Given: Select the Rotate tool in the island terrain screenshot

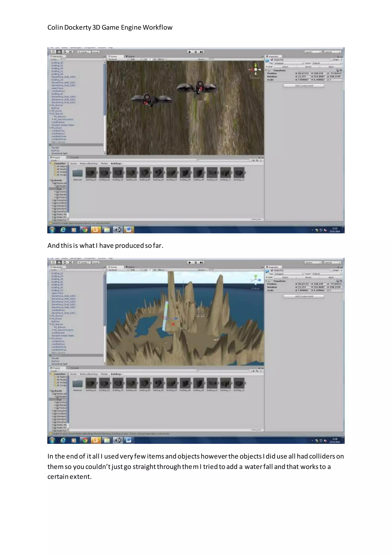Looking at the screenshot, I should (x=65, y=262).
